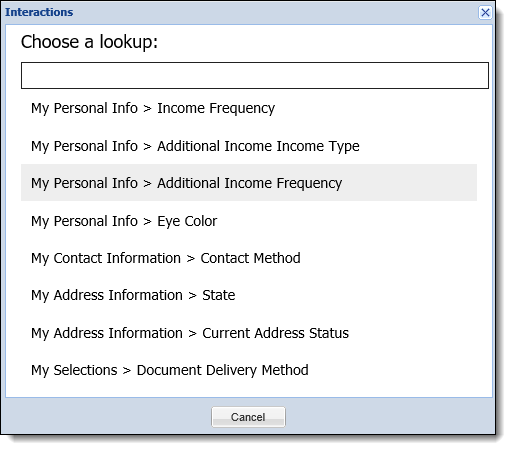Click the Interactions dialog title
This screenshot has width=511, height=450.
(x=39, y=12)
